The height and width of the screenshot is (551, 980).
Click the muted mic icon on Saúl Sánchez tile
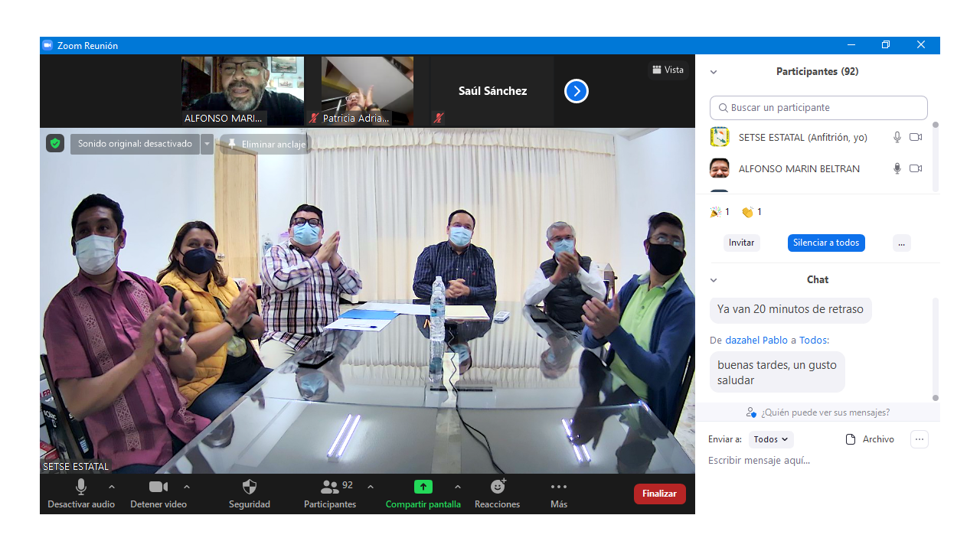[438, 118]
